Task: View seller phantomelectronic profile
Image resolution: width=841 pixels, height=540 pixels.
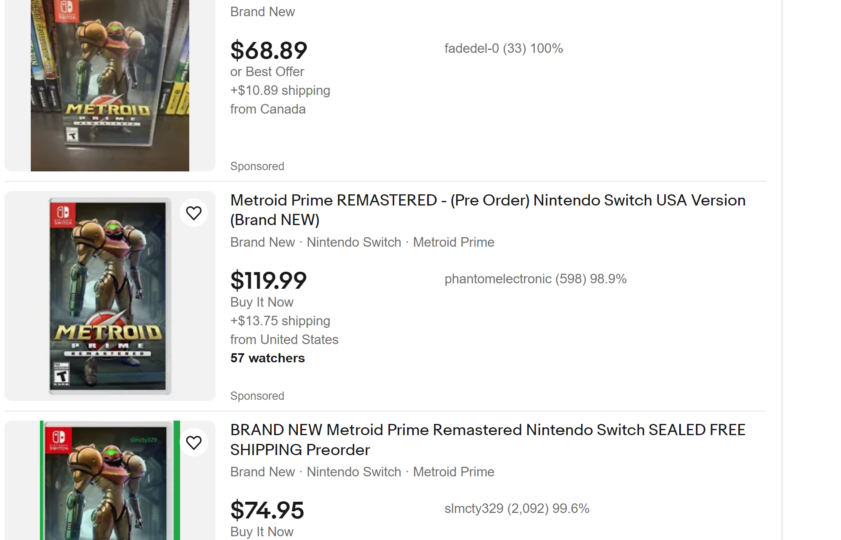Action: coord(535,279)
